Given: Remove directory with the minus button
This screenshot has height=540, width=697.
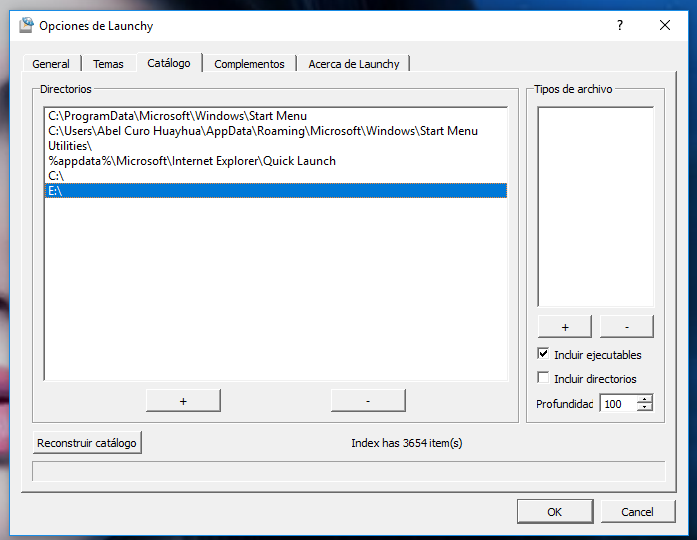Looking at the screenshot, I should pyautogui.click(x=368, y=401).
